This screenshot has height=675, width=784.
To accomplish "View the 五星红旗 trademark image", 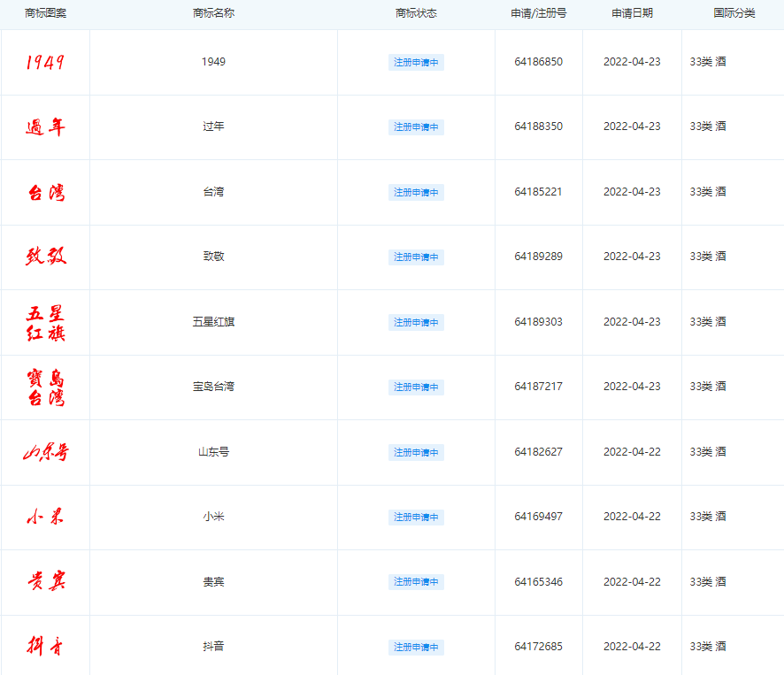I will tap(45, 323).
